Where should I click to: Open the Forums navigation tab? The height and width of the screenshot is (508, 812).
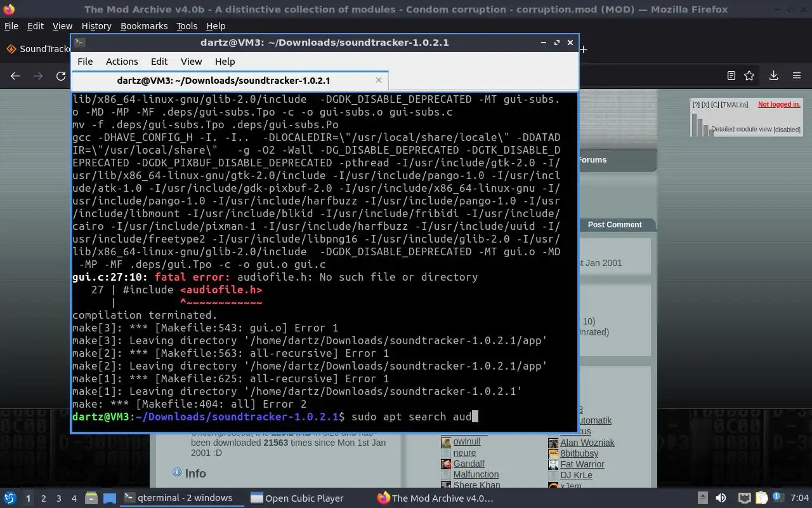pyautogui.click(x=593, y=160)
